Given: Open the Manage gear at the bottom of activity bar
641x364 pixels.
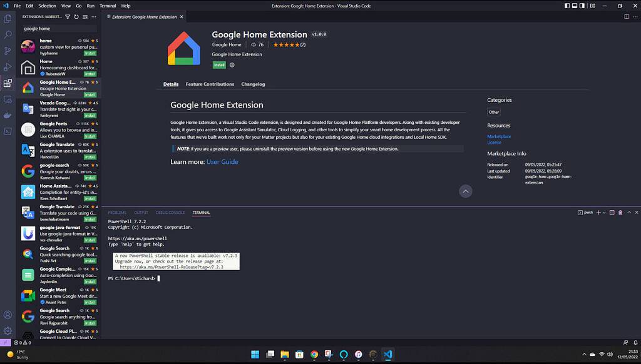Looking at the screenshot, I should (8, 331).
